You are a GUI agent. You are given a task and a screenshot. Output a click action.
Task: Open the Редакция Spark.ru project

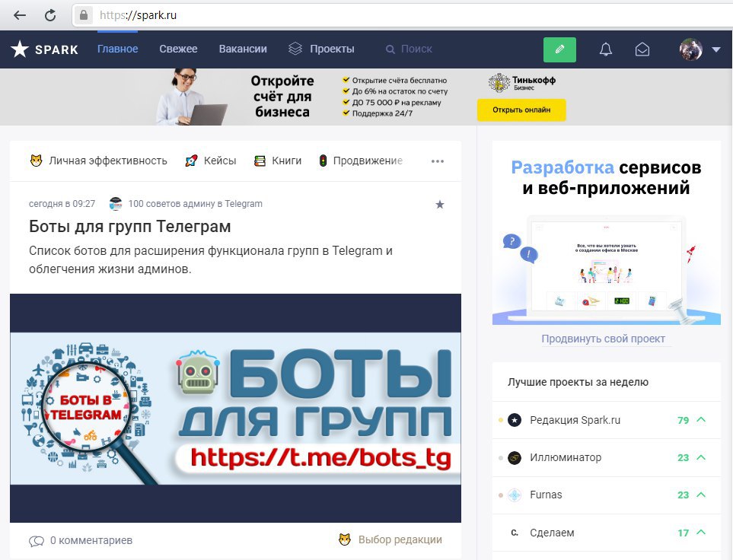pyautogui.click(x=575, y=420)
